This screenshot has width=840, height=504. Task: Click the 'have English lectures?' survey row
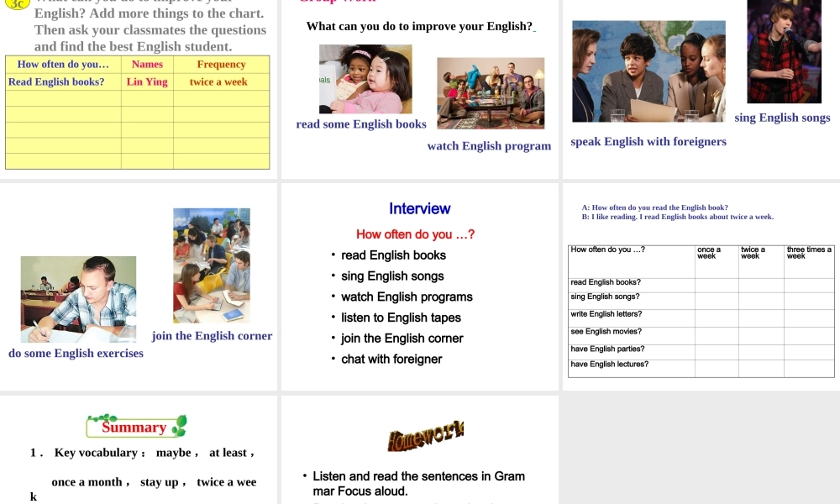(x=701, y=369)
